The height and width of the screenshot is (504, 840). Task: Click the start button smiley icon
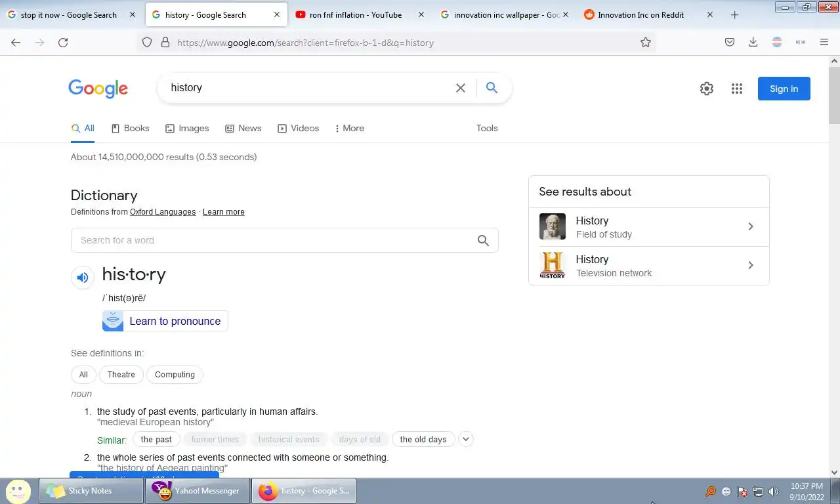[18, 491]
